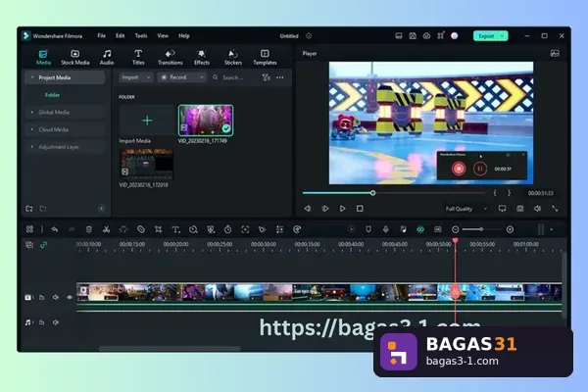Open the media filter icon
588x392 pixels.
pos(266,77)
